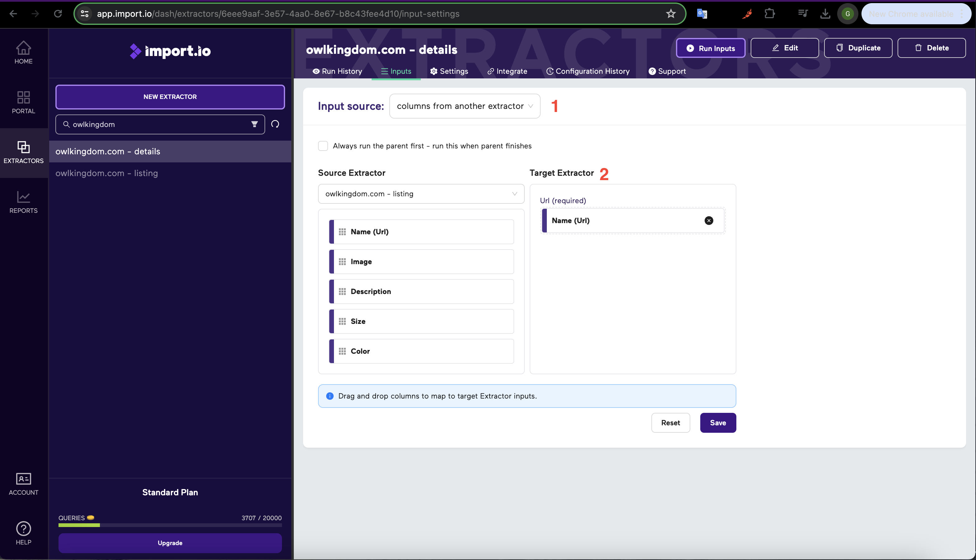Open the Account section at the bottom
Screen dimensions: 976x560
[23, 483]
